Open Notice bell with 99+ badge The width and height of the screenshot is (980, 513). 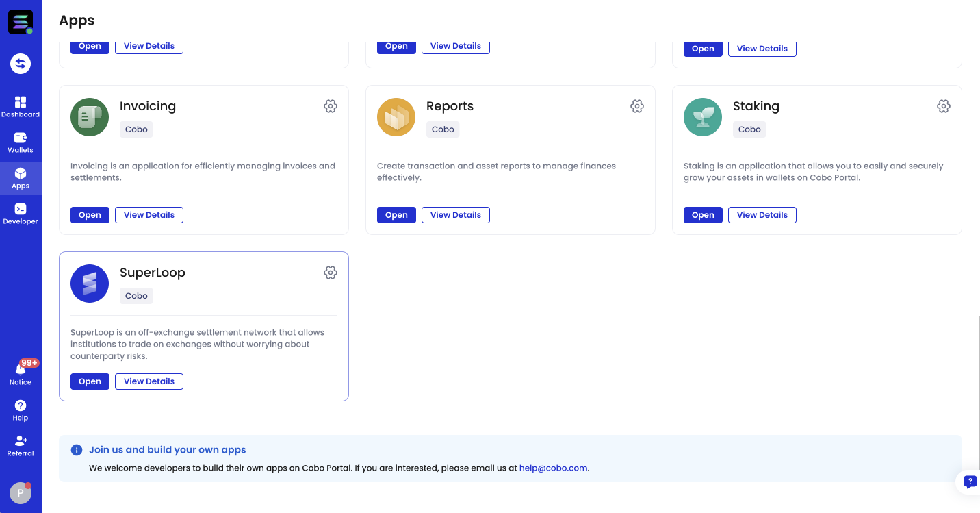21,373
